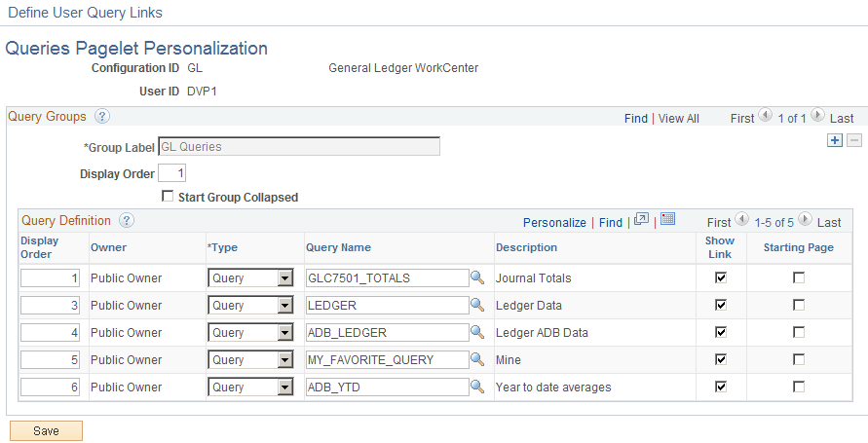Click Personalize link in Query Definition
Viewport: 868px width, 443px height.
click(554, 222)
